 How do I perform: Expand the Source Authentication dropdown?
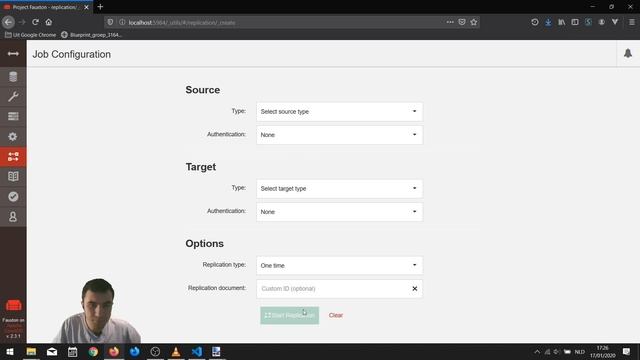[339, 135]
